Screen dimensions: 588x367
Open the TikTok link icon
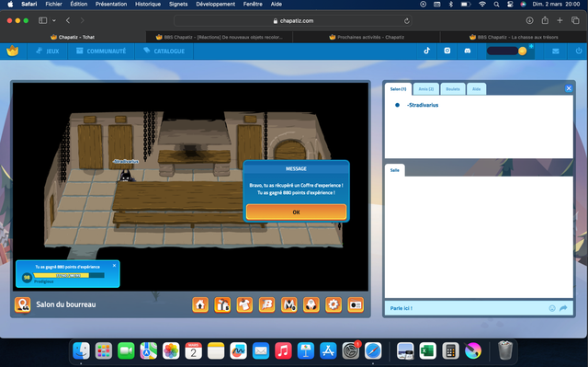427,51
